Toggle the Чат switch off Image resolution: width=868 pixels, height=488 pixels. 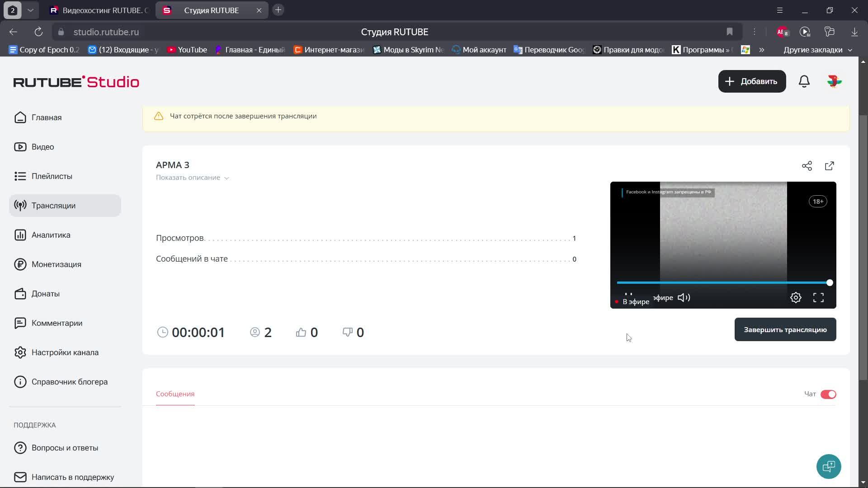[x=828, y=394]
